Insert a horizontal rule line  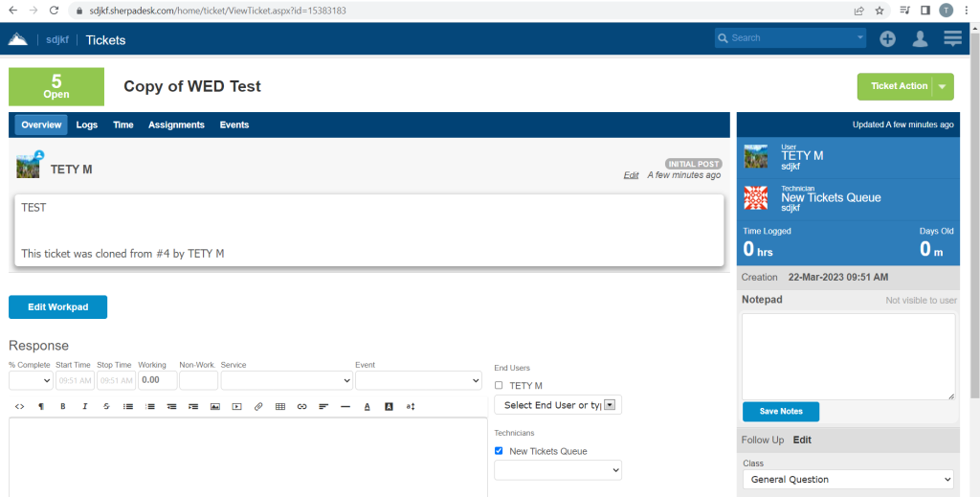pos(345,406)
